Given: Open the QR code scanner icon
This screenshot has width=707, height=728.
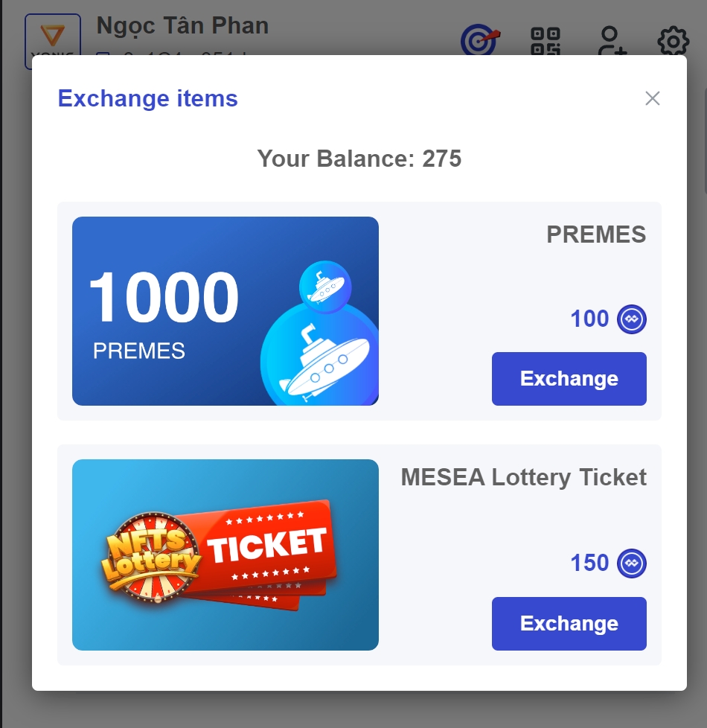Looking at the screenshot, I should point(545,41).
